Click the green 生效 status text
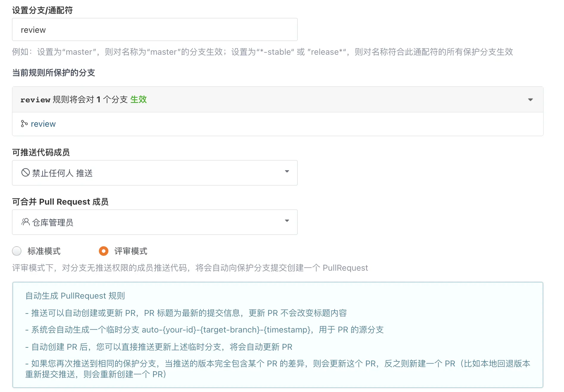This screenshot has height=392, width=564. pos(139,100)
